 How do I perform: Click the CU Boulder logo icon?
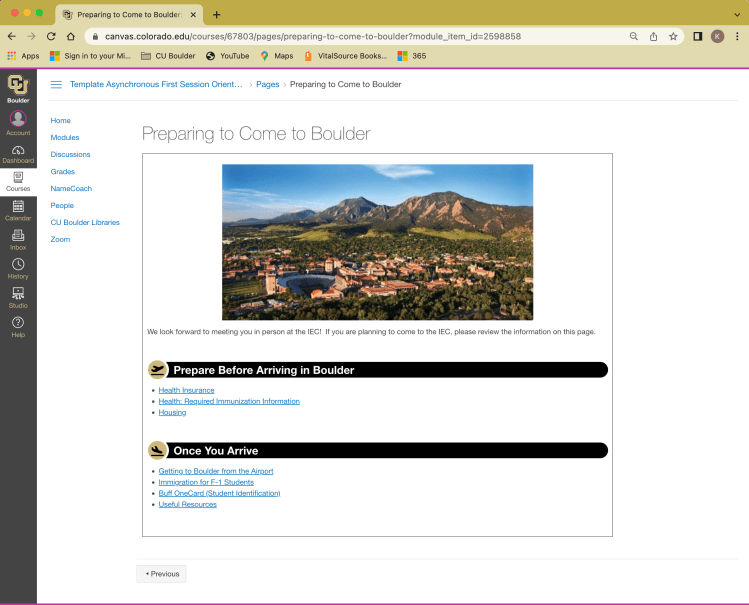tap(18, 88)
